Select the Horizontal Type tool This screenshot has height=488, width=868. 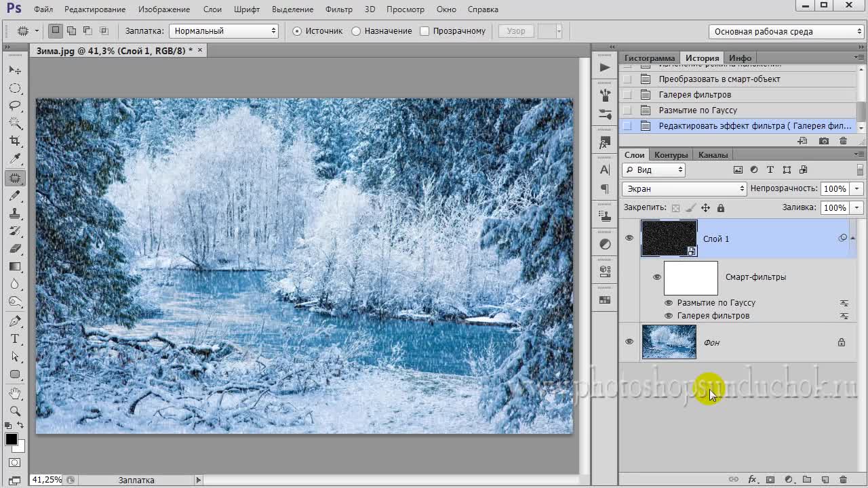15,339
